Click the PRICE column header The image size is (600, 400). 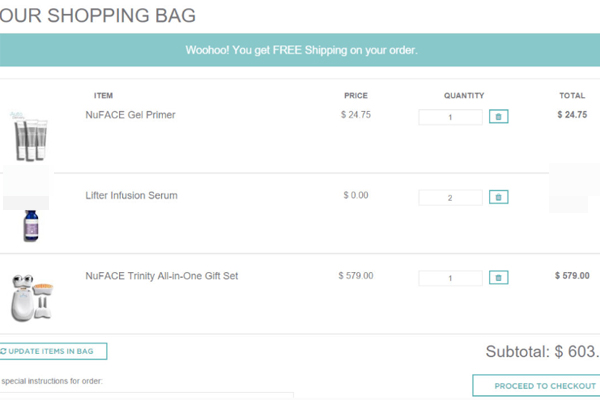click(355, 96)
